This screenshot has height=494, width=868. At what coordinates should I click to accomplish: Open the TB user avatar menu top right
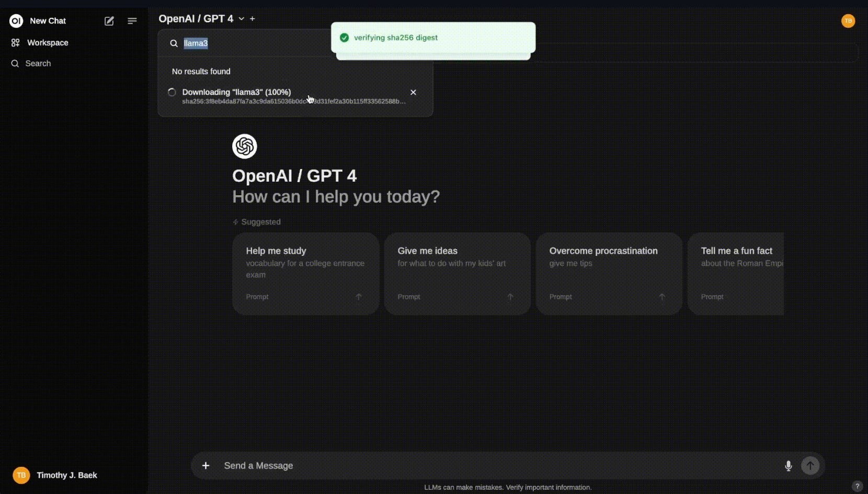pos(848,21)
